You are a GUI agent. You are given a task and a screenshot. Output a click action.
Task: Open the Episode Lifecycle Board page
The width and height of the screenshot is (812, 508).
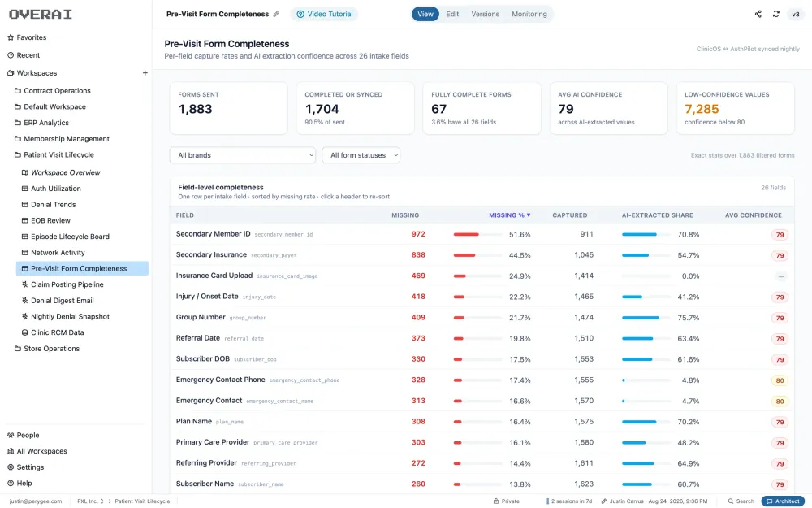70,237
